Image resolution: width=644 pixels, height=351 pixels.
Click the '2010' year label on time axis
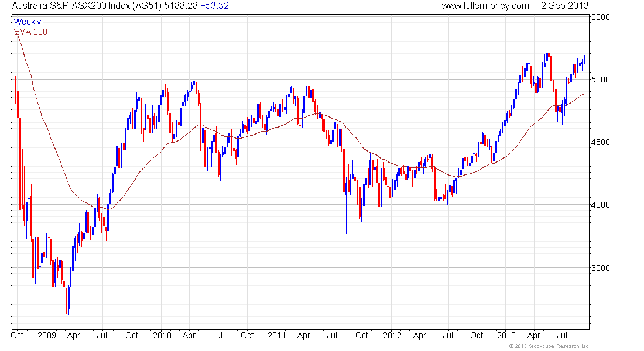pos(162,335)
